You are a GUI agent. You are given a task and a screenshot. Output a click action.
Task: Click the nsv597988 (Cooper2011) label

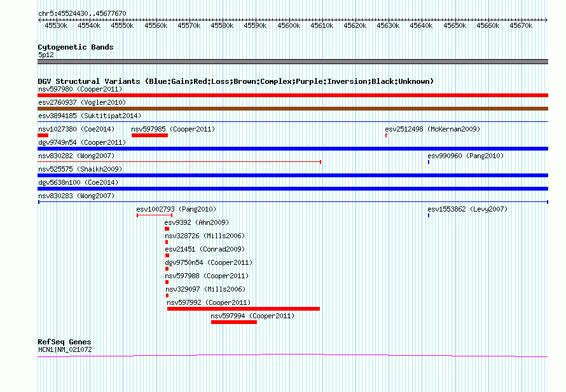pyautogui.click(x=207, y=276)
